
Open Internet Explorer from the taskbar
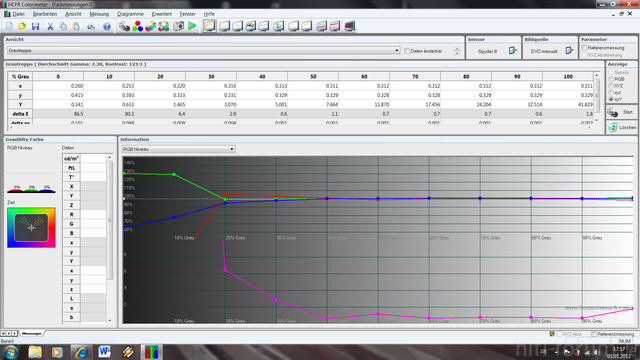click(x=82, y=352)
